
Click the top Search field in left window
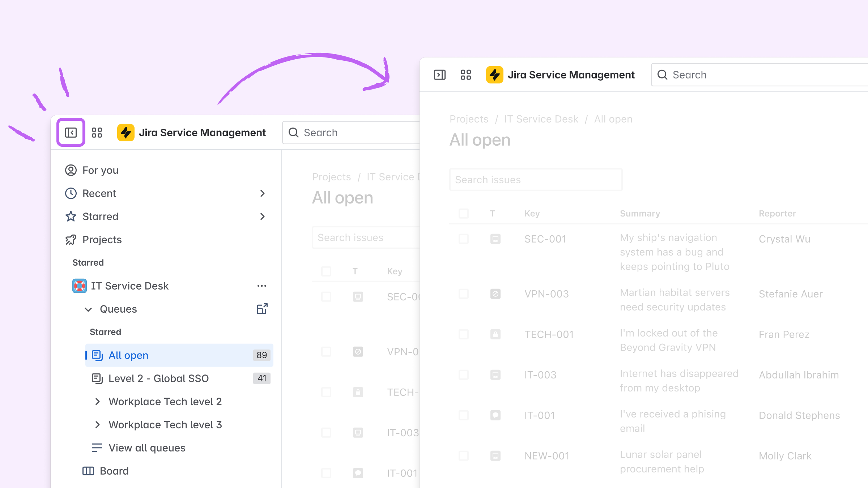(x=351, y=133)
